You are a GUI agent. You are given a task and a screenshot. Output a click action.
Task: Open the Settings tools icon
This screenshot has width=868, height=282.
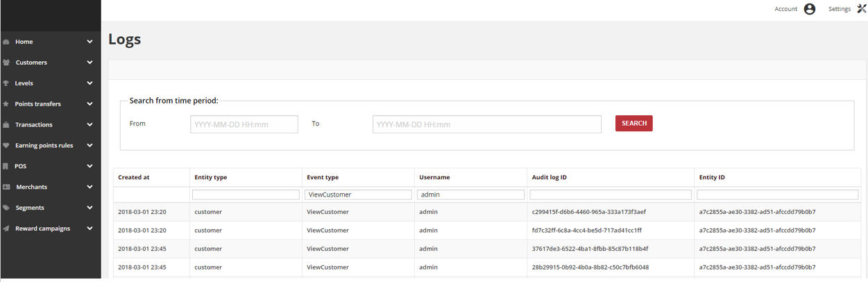tap(862, 9)
